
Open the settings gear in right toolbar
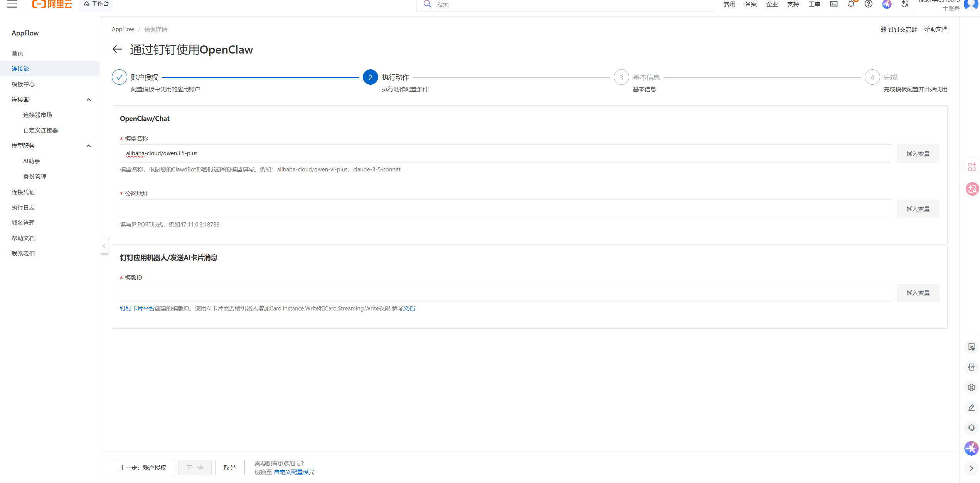tap(971, 387)
